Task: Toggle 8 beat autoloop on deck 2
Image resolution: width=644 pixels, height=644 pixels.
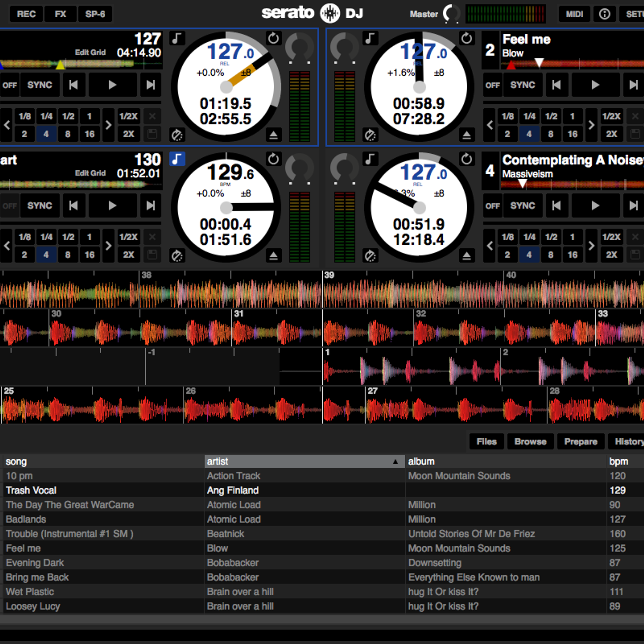Action: (551, 134)
